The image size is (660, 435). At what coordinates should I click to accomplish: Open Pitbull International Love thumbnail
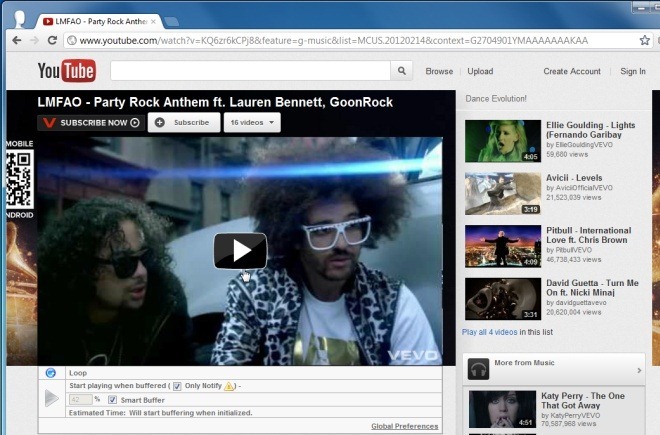(503, 246)
